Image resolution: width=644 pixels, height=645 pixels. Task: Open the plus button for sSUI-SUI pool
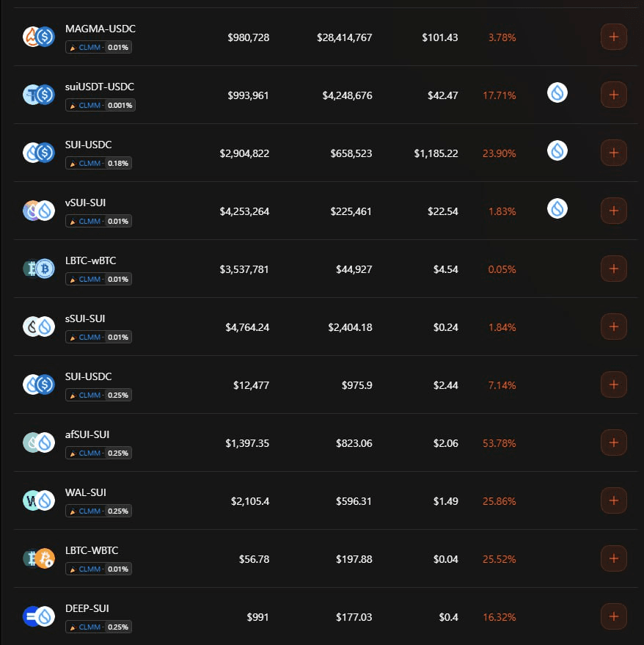[613, 327]
